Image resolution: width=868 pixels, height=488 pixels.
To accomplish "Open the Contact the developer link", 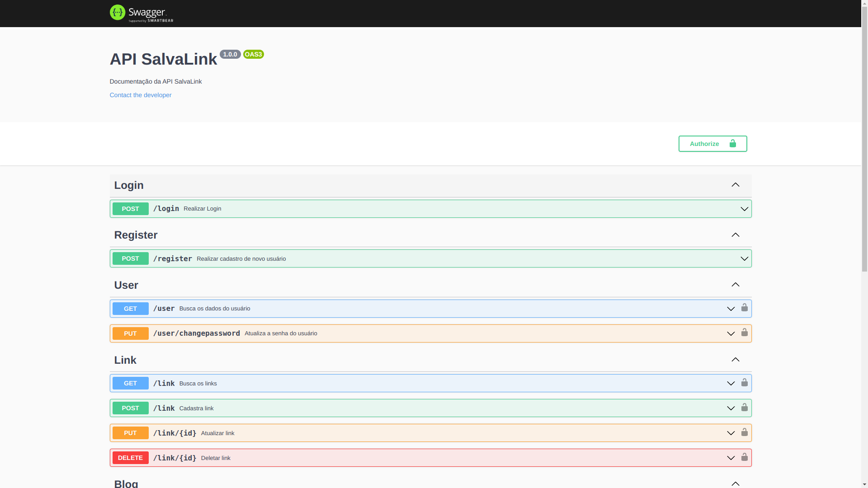I will (141, 95).
